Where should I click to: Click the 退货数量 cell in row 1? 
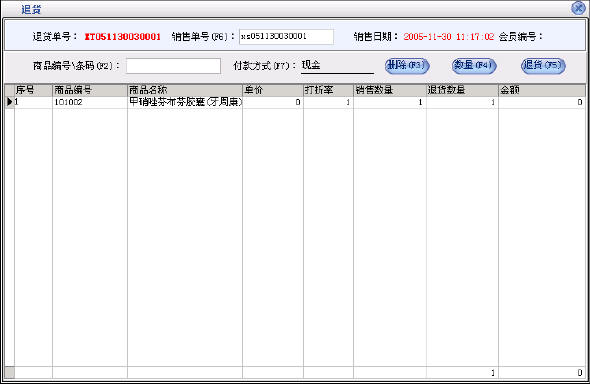462,102
